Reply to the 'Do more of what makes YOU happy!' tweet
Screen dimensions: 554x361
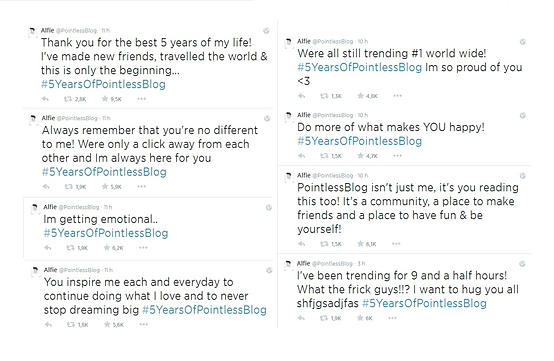pyautogui.click(x=302, y=156)
